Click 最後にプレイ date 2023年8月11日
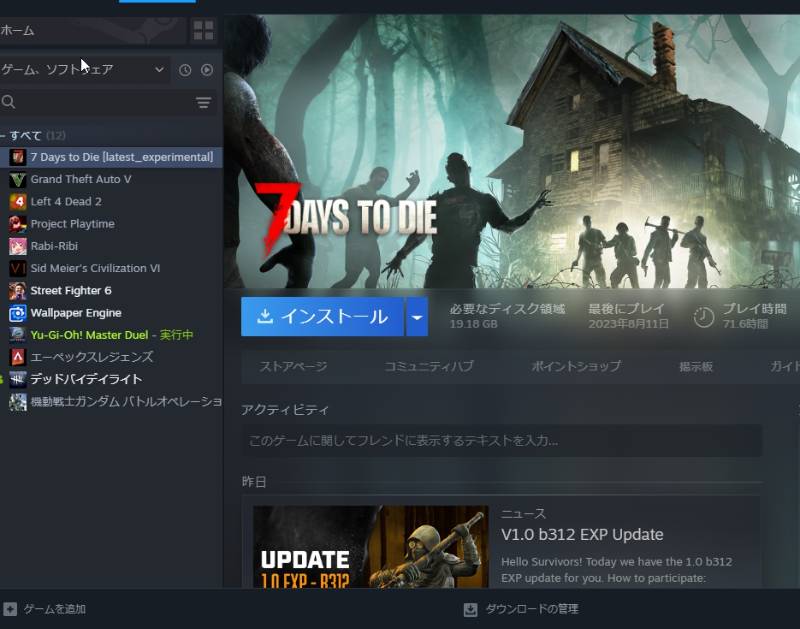The height and width of the screenshot is (629, 800). (x=628, y=324)
